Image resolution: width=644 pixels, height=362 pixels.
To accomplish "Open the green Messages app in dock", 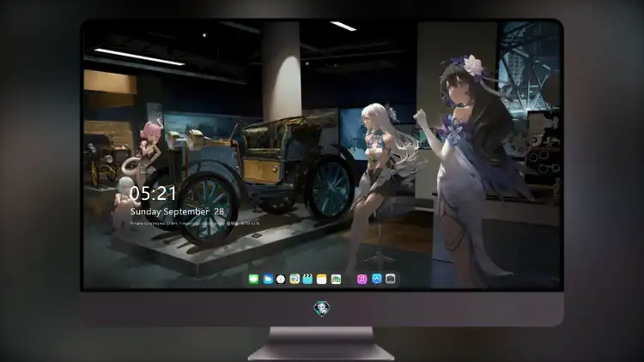I will point(253,279).
